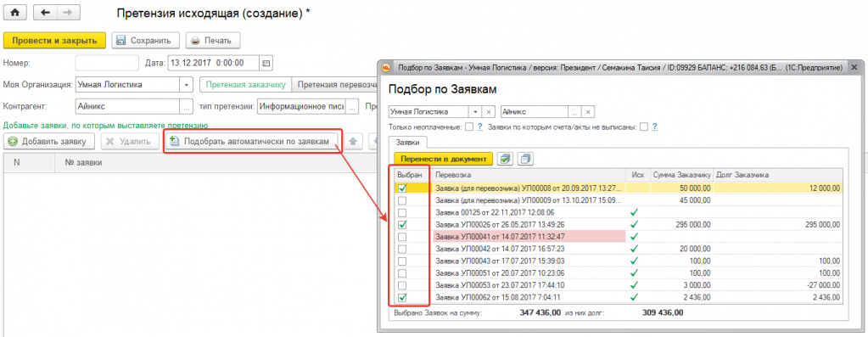Check the Заявка УП00051 row checkbox
This screenshot has width=868, height=337.
pos(402,273)
